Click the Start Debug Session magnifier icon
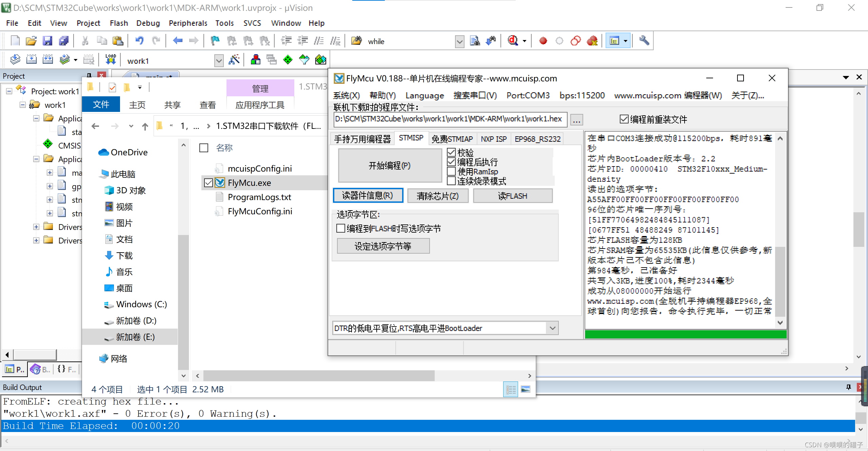Viewport: 868px width, 451px height. pyautogui.click(x=513, y=41)
